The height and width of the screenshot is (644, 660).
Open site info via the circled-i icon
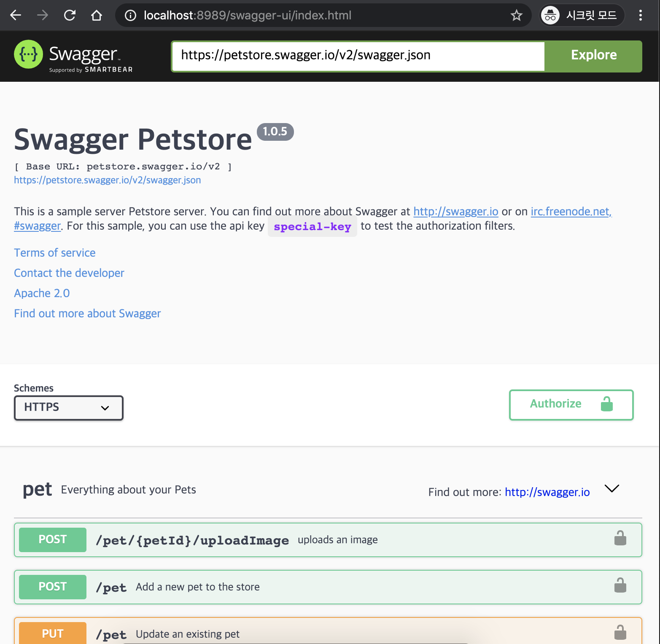[131, 15]
